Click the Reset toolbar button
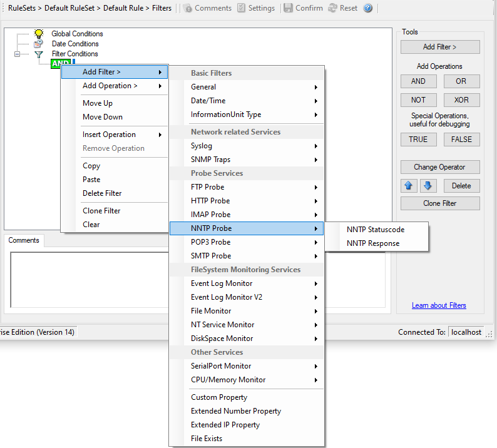 [333, 8]
